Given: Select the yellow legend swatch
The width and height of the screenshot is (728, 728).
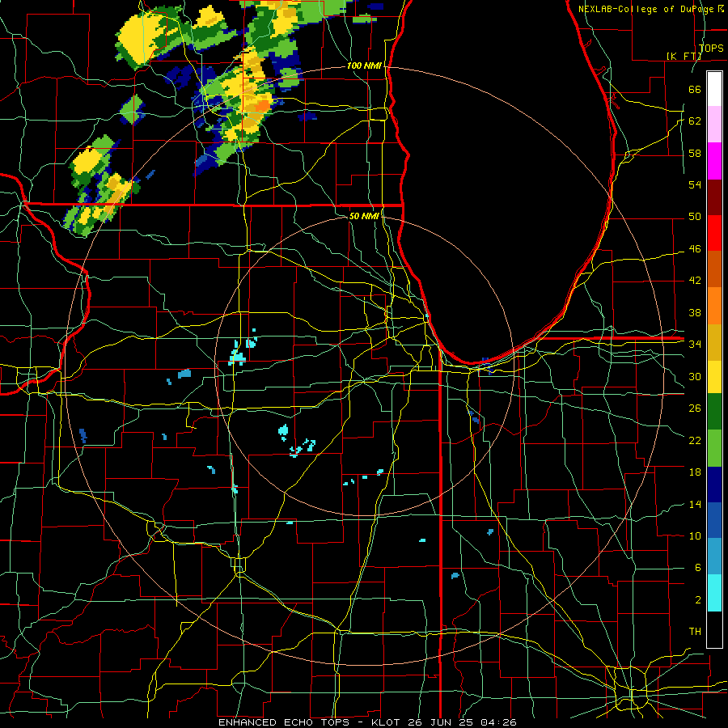Looking at the screenshot, I should point(714,376).
